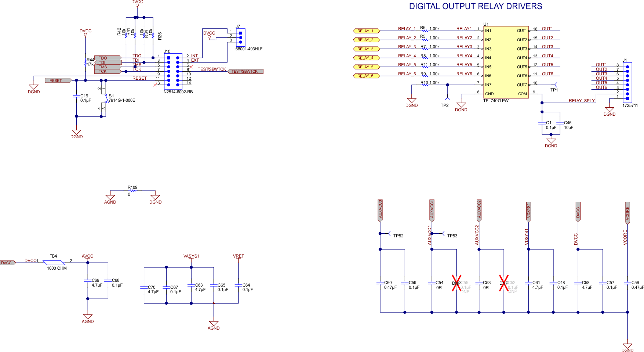Screen dimensions: 644x352
Task: Select resistor R109 designator
Action: click(x=132, y=187)
